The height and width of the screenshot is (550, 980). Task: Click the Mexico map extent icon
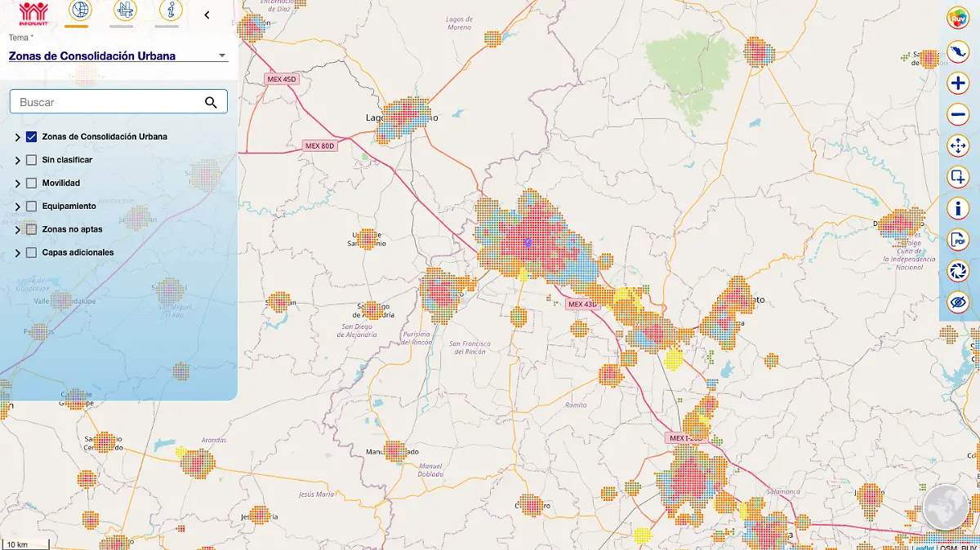958,52
